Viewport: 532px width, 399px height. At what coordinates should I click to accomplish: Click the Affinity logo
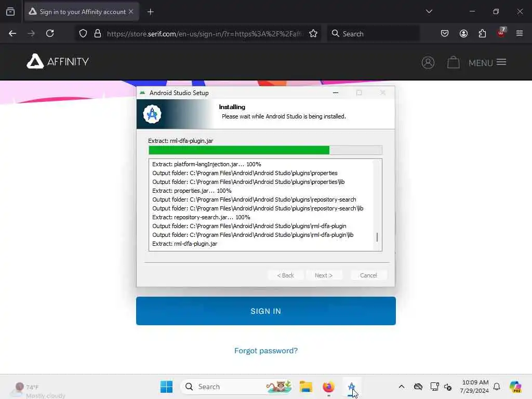tap(58, 61)
